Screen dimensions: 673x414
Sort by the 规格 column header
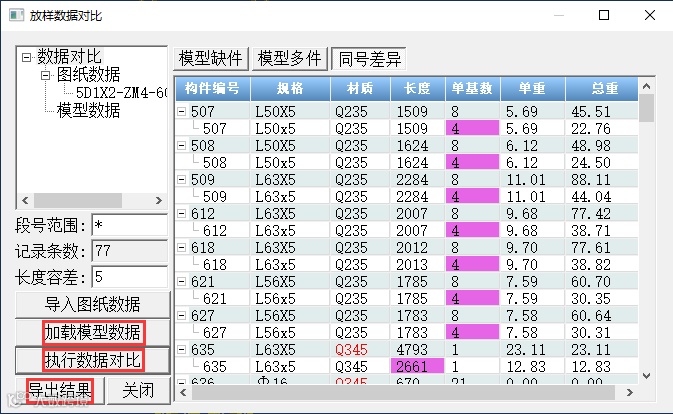pos(290,88)
